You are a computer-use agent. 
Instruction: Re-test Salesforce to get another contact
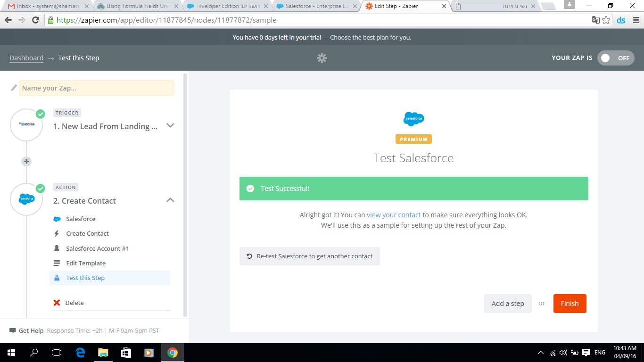(x=309, y=256)
